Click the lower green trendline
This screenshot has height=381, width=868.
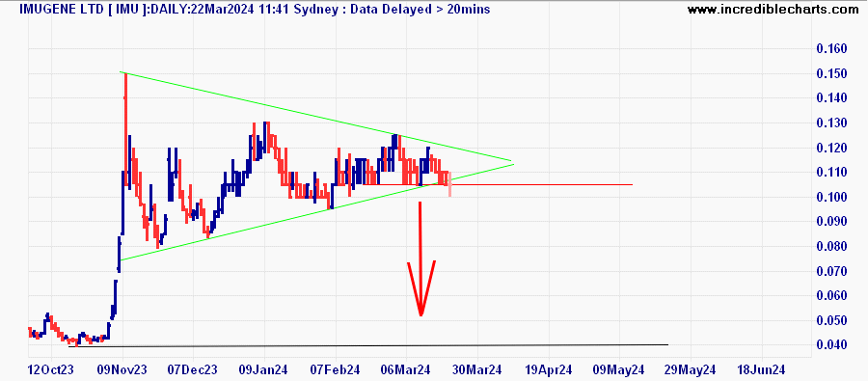coord(315,211)
